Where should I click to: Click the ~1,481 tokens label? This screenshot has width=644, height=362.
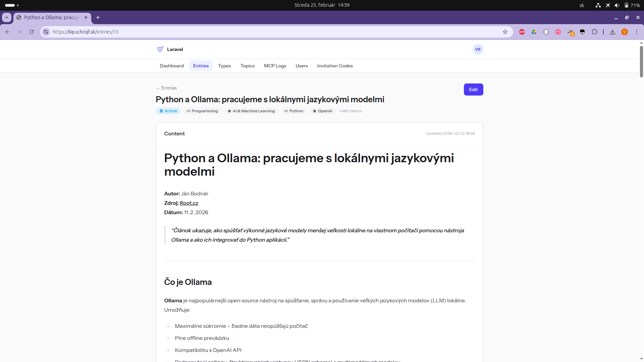[350, 111]
